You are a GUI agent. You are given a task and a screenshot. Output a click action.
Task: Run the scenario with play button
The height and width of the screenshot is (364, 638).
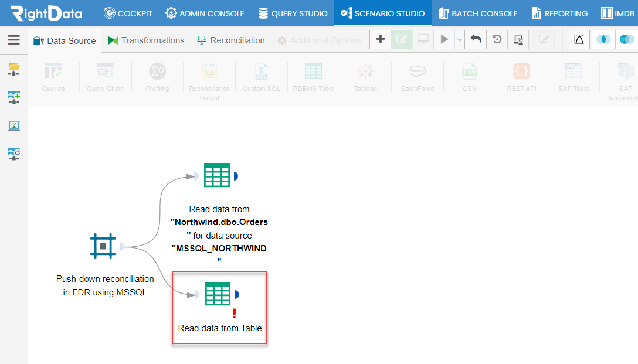tap(444, 39)
